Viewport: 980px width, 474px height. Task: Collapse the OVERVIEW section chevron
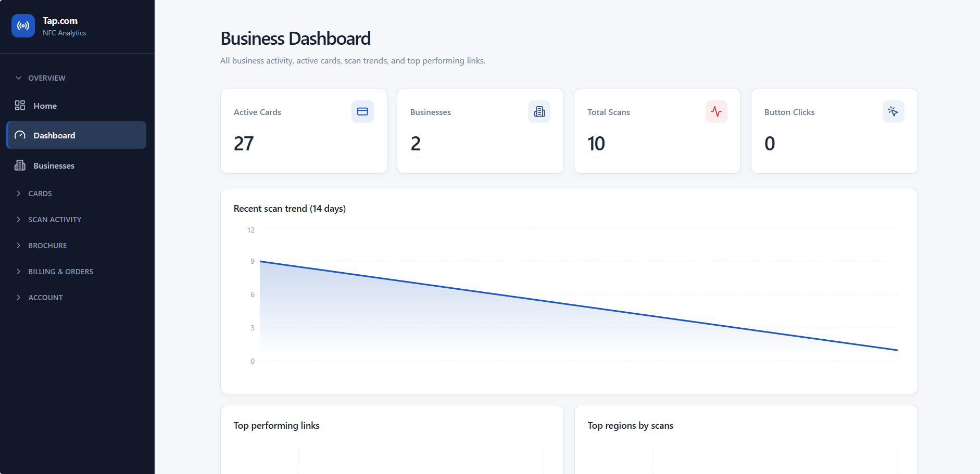19,78
